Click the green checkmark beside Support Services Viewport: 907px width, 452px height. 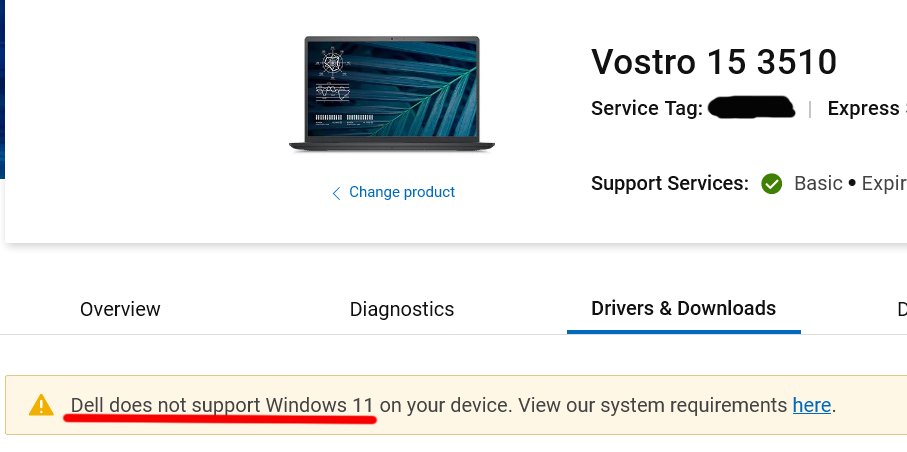(771, 184)
